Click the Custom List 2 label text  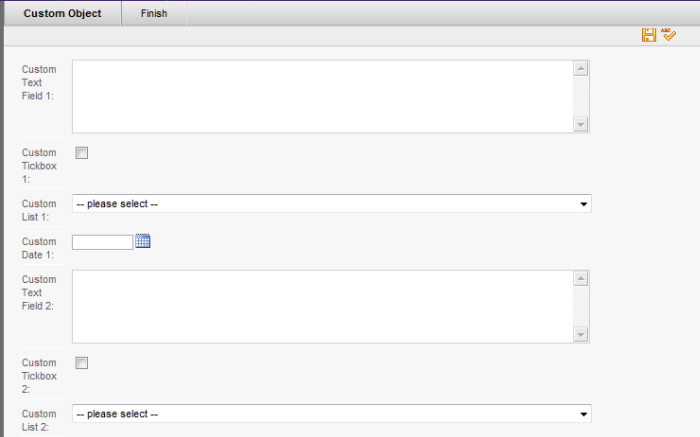[x=39, y=420]
